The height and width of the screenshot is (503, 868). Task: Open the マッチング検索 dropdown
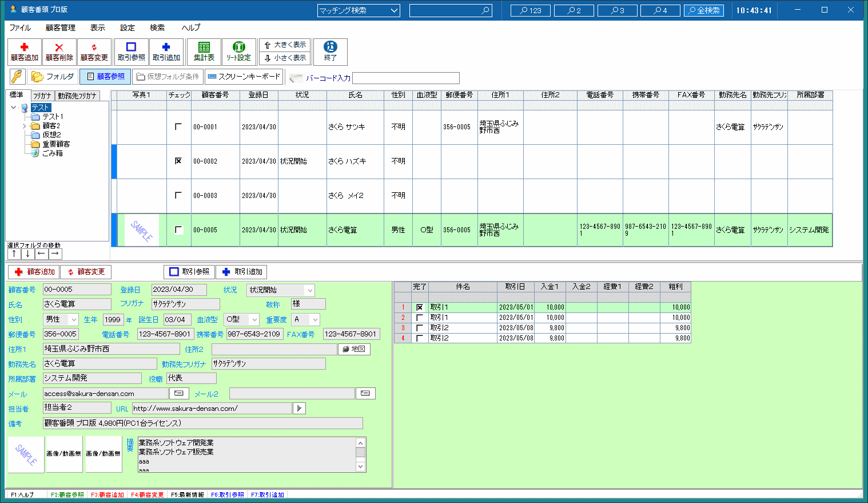click(394, 10)
